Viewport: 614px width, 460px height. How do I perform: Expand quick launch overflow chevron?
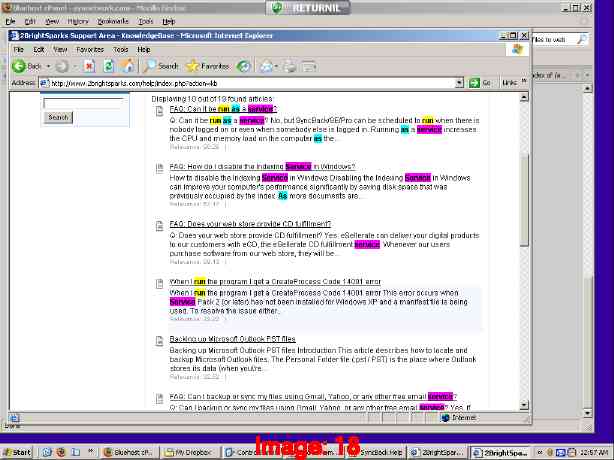pos(91,451)
